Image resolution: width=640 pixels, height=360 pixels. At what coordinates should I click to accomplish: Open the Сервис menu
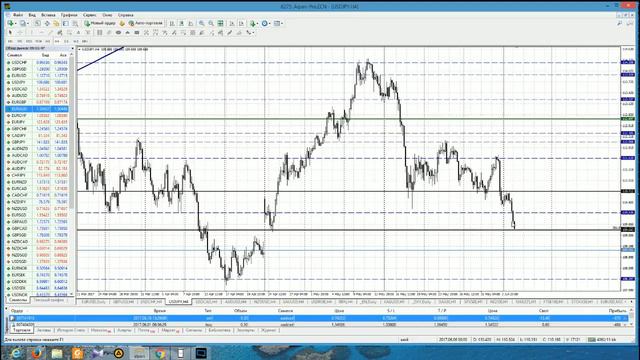click(x=90, y=15)
